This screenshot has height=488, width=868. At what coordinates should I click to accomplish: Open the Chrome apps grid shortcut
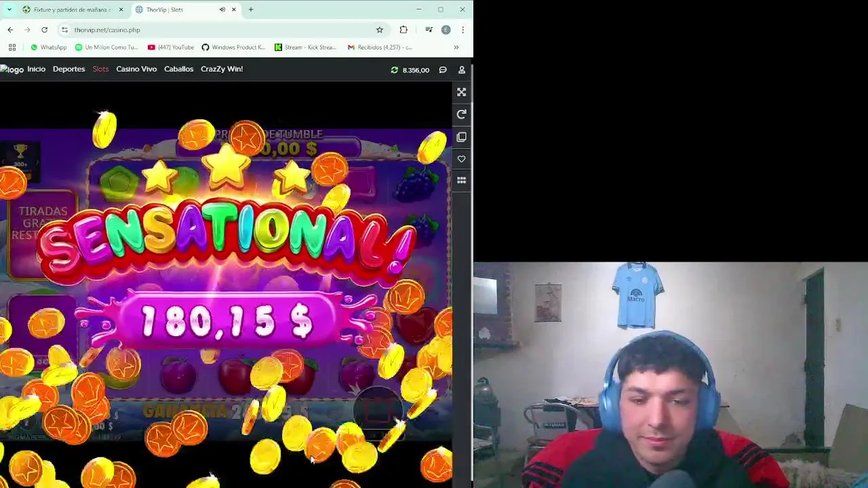click(12, 47)
